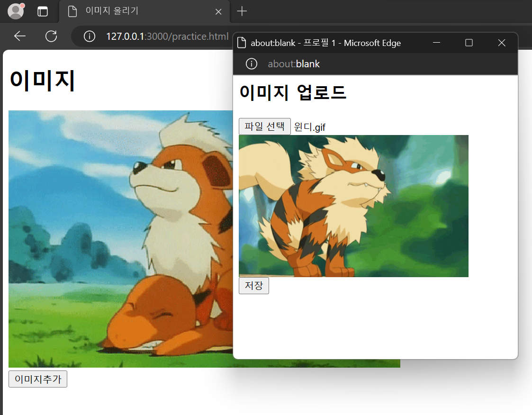This screenshot has height=415, width=532.
Task: Open the Edge profile avatar icon
Action: tap(16, 11)
